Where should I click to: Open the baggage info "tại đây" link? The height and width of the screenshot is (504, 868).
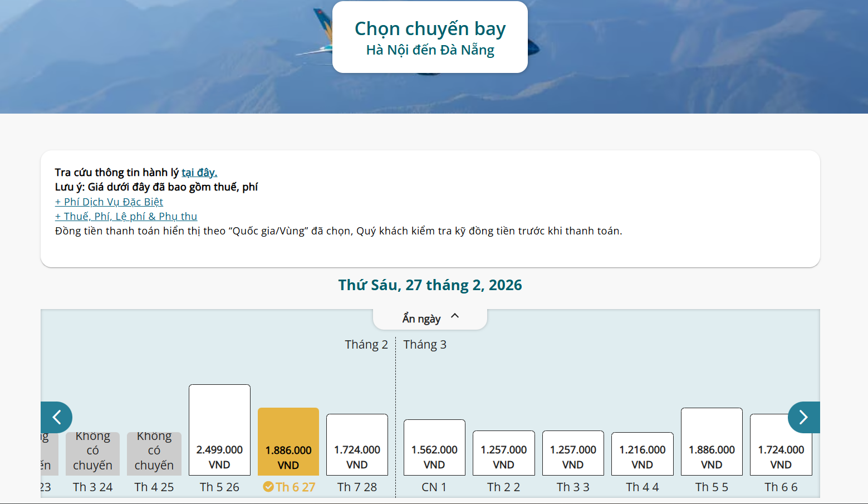[x=199, y=173]
